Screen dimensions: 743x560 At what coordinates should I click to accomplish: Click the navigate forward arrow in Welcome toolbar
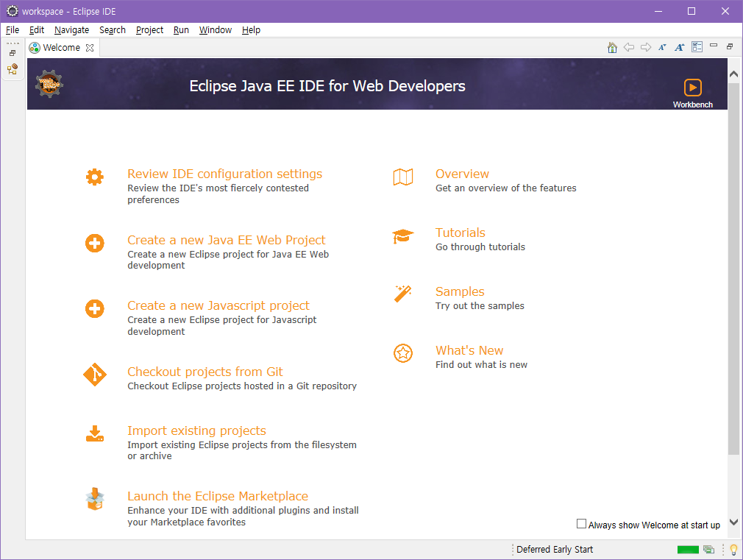[x=646, y=47]
